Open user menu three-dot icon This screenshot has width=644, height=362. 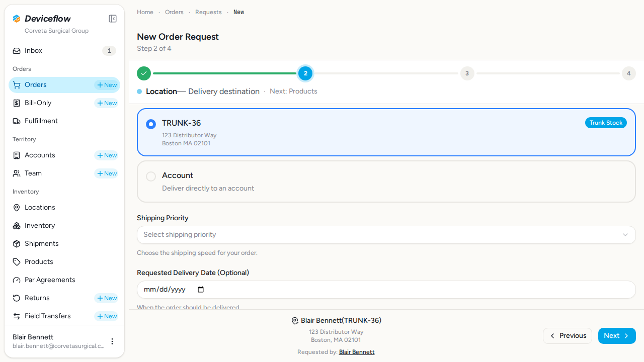coord(112,341)
